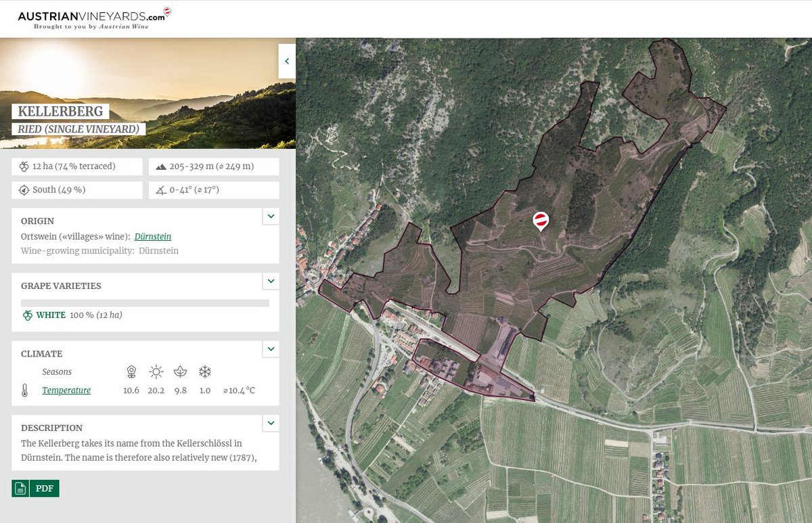Click the average ⌀10.4°C temperature value
The height and width of the screenshot is (523, 812).
coord(240,390)
